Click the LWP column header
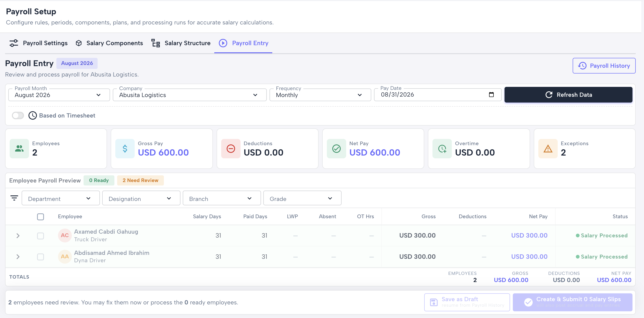The width and height of the screenshot is (644, 318). [292, 216]
